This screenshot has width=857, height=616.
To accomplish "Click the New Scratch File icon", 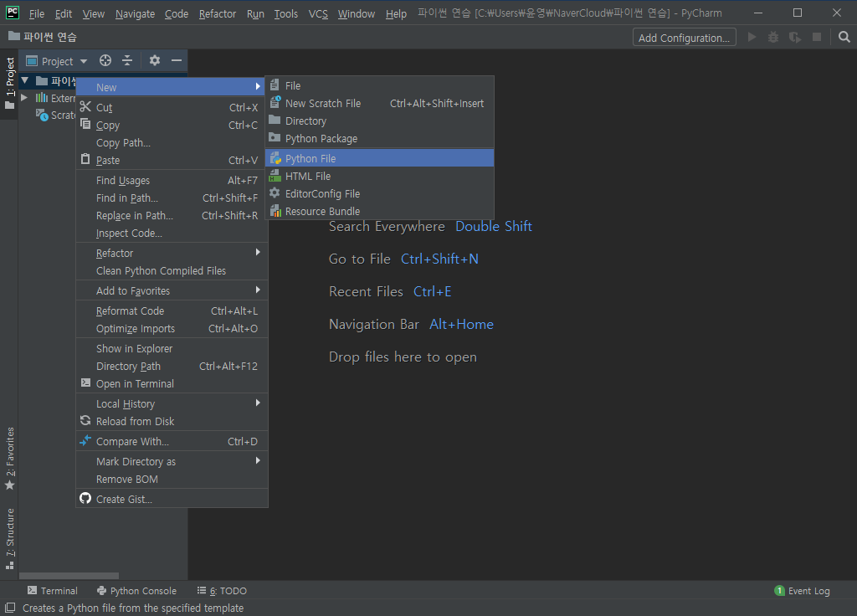I will click(275, 102).
